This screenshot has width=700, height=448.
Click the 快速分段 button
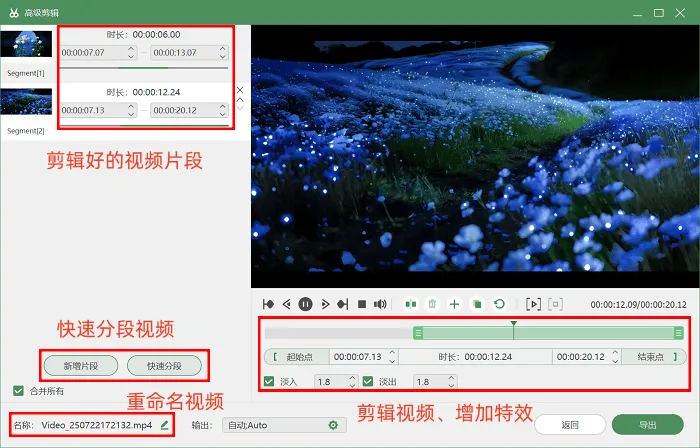(x=164, y=366)
